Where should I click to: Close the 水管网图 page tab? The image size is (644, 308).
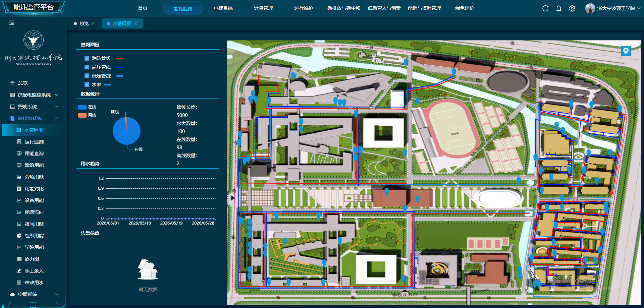[x=136, y=23]
